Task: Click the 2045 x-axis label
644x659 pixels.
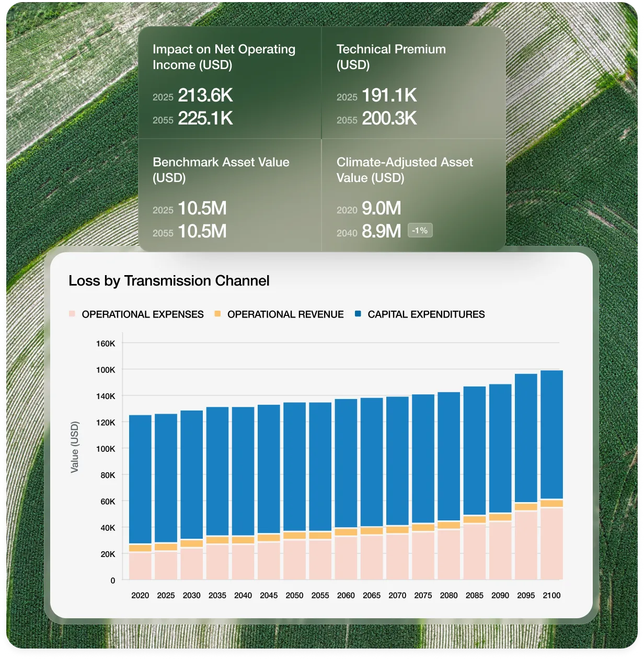Action: pyautogui.click(x=269, y=595)
